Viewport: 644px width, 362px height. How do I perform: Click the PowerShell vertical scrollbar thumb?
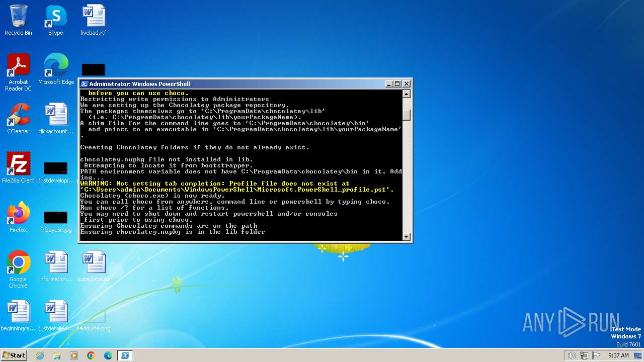tap(407, 115)
